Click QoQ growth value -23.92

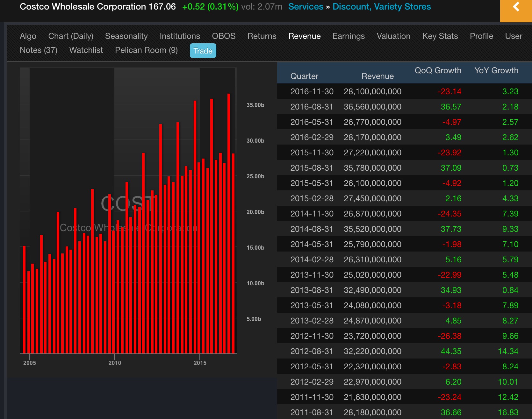(449, 153)
